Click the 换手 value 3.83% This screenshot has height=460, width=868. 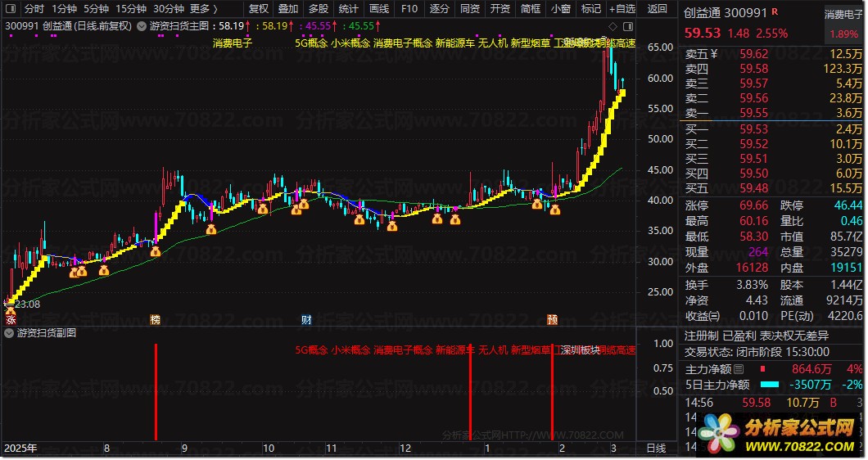752,285
